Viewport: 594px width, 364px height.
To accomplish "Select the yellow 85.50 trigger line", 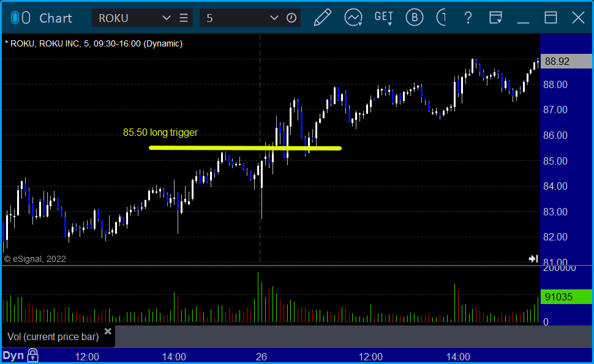I will [245, 148].
